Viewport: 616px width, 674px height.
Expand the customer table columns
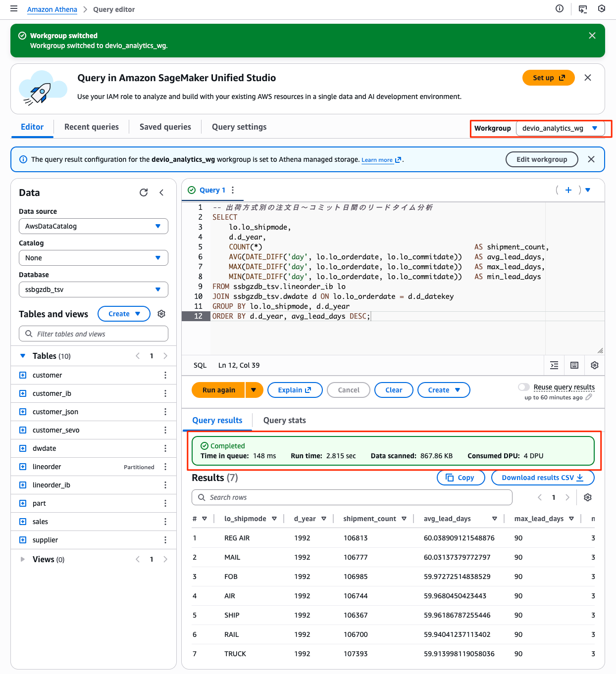point(23,375)
